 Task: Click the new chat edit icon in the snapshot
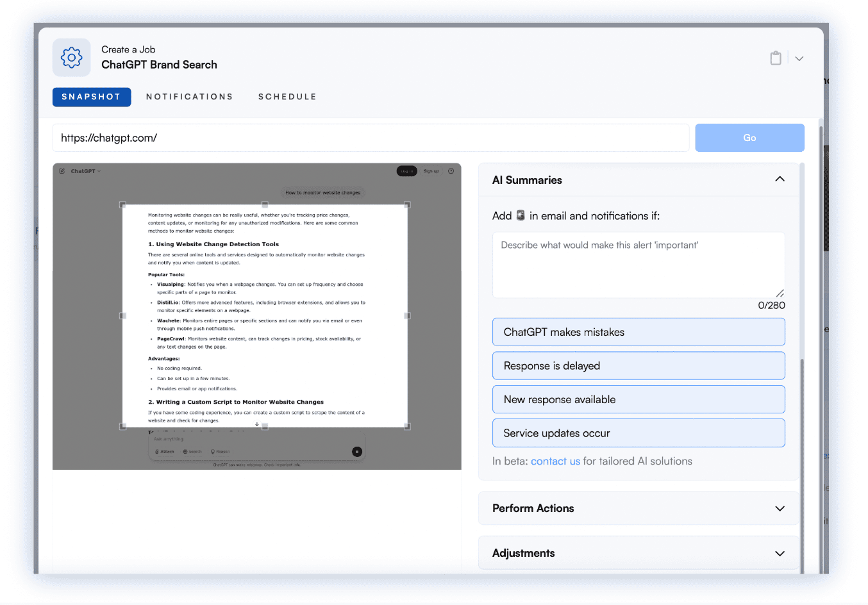(x=62, y=171)
